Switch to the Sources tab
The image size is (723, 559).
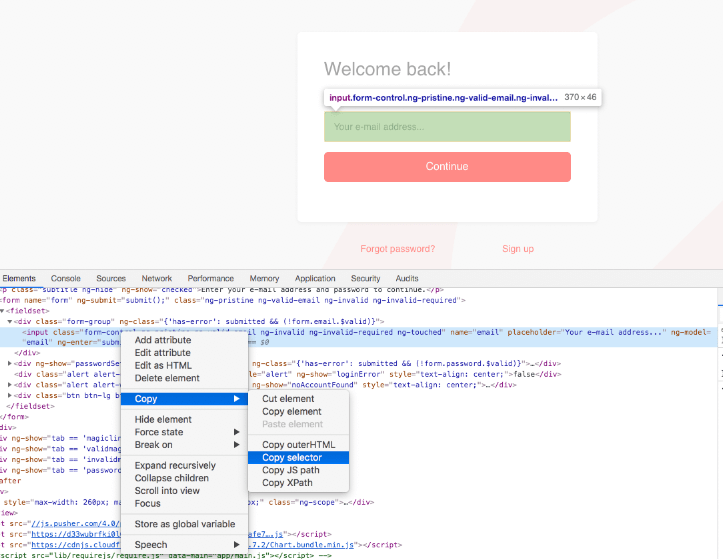(111, 279)
